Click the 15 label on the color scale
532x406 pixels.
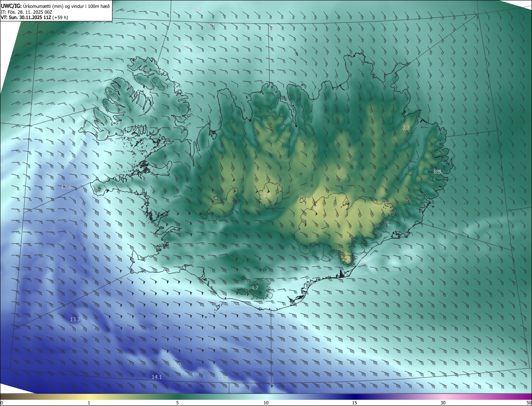[355, 403]
